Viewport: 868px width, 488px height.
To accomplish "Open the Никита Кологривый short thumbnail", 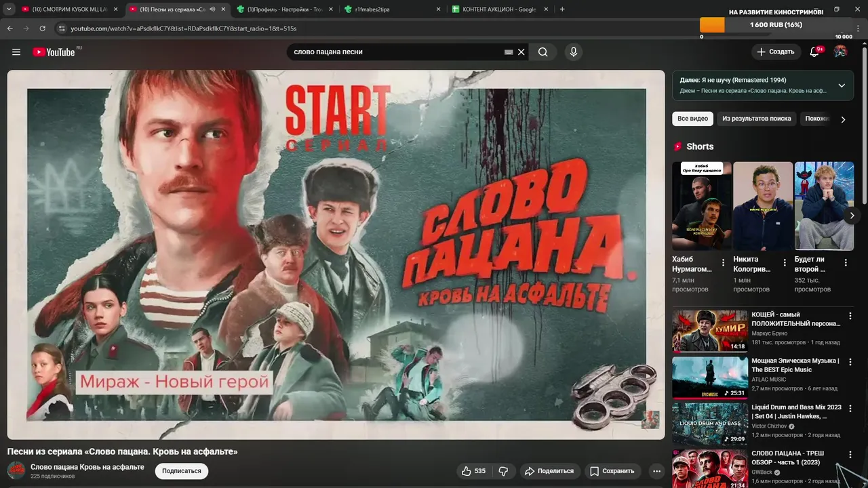I will [763, 206].
